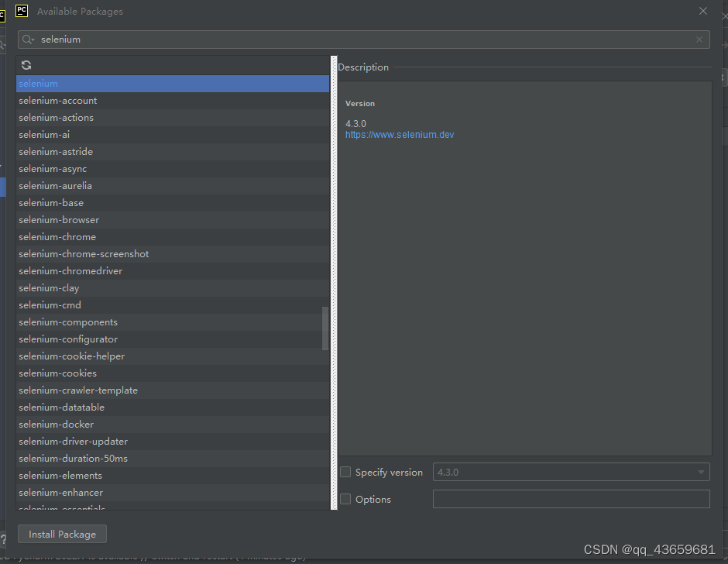The width and height of the screenshot is (728, 564).
Task: Select selenium-enhancer package
Action: point(173,493)
